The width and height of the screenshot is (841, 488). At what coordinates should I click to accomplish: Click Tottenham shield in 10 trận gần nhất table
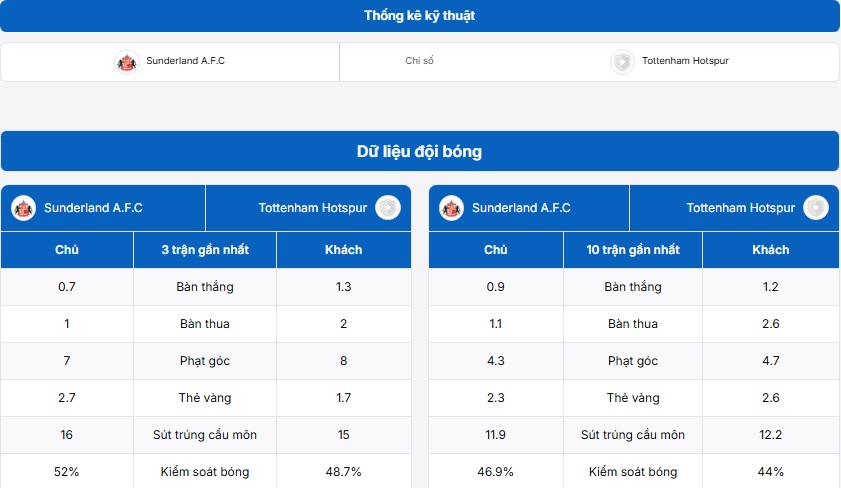click(816, 208)
